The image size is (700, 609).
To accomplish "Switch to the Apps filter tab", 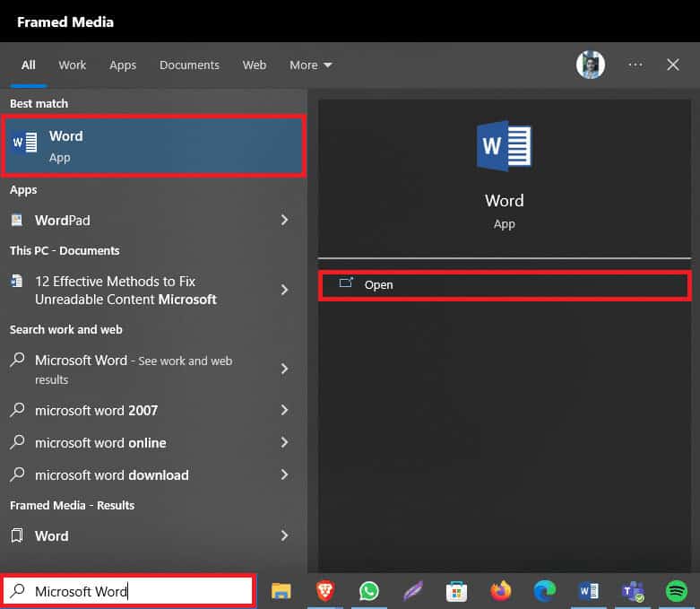I will click(x=123, y=65).
